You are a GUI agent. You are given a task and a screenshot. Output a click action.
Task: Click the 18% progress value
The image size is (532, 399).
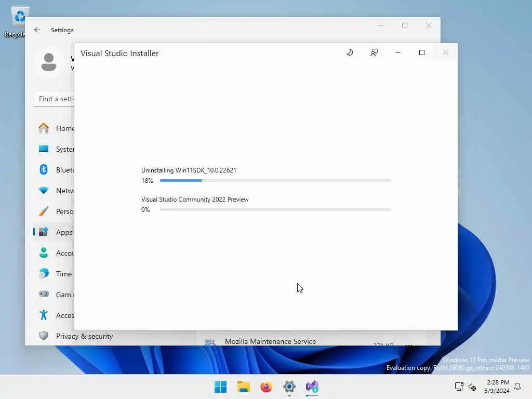[x=147, y=181]
